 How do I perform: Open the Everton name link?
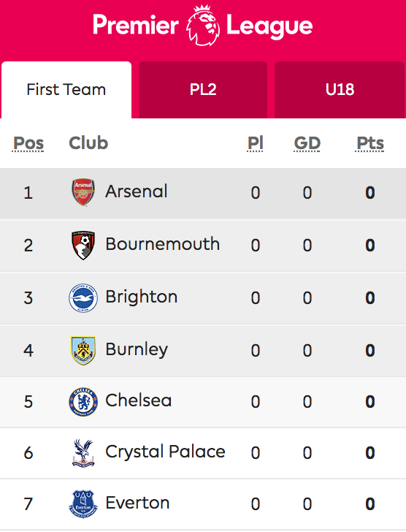(137, 503)
